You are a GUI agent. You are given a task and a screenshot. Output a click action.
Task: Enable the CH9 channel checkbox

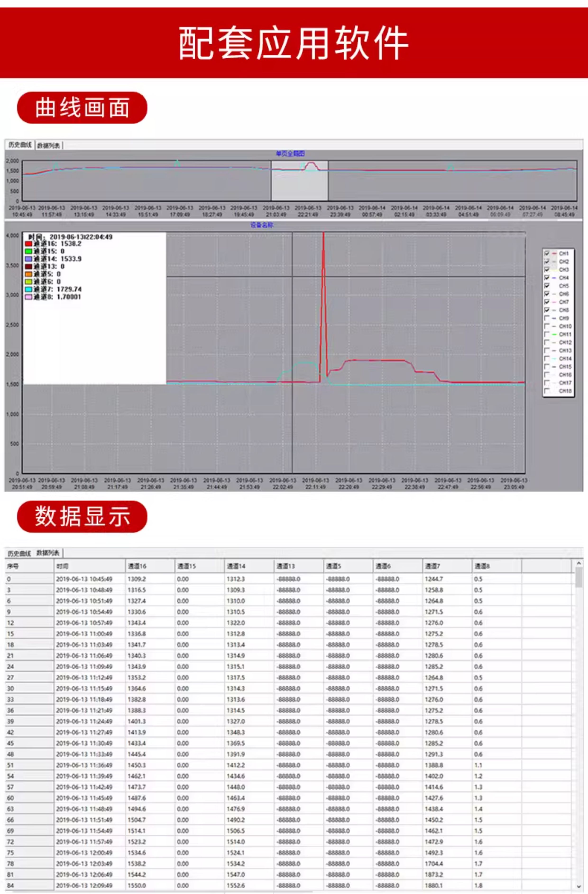pyautogui.click(x=547, y=318)
